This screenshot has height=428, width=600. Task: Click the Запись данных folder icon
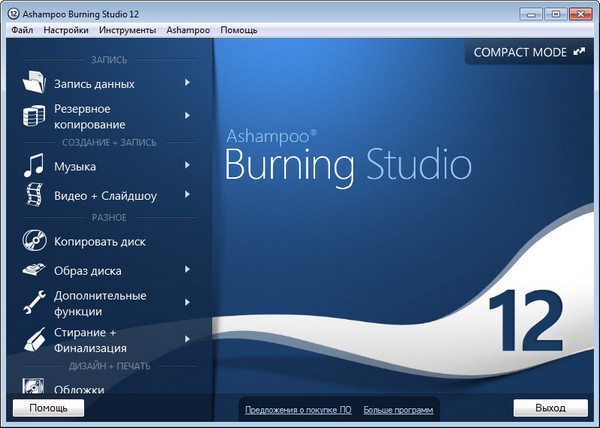[33, 84]
